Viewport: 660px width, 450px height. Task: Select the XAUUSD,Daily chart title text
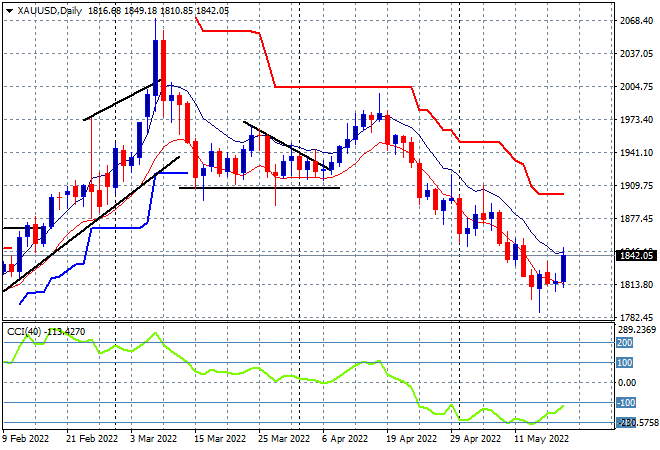point(50,11)
